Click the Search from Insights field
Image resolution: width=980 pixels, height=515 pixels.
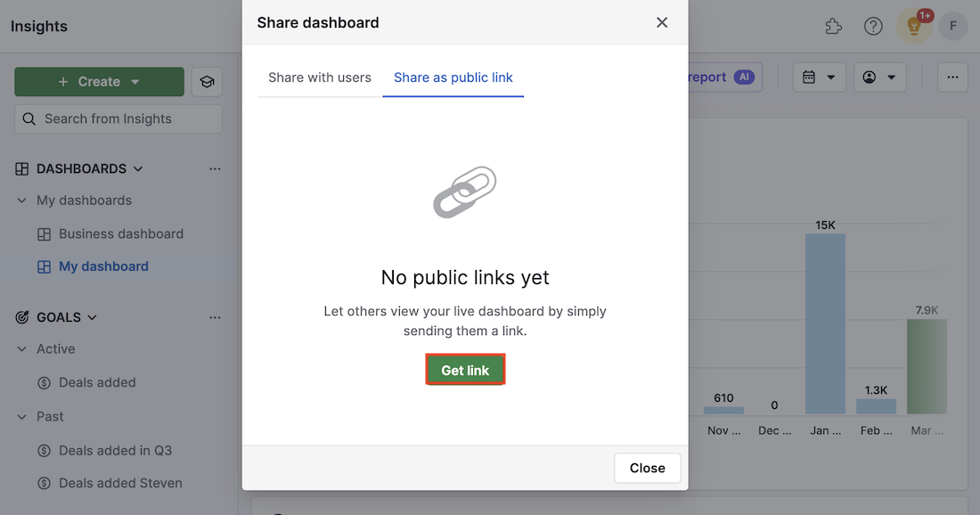tap(117, 118)
